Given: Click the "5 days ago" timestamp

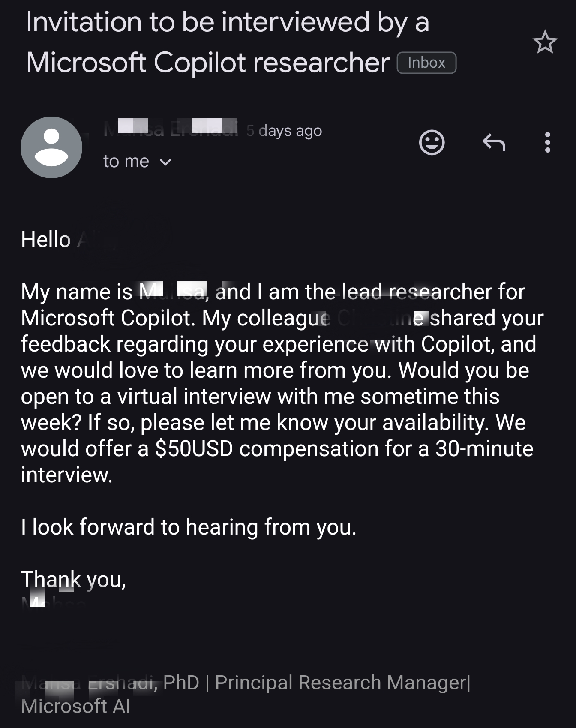Looking at the screenshot, I should coord(284,130).
